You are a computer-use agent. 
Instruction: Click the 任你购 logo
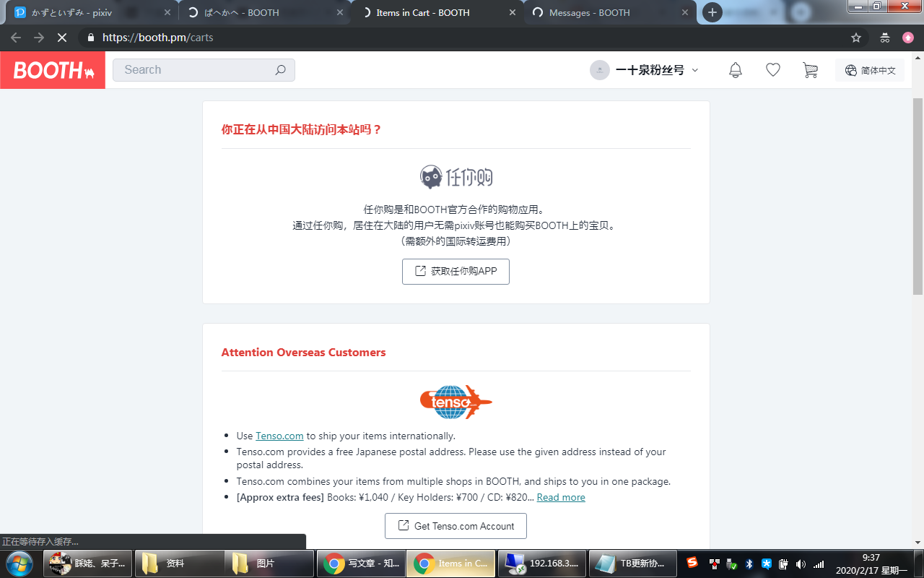coord(456,176)
